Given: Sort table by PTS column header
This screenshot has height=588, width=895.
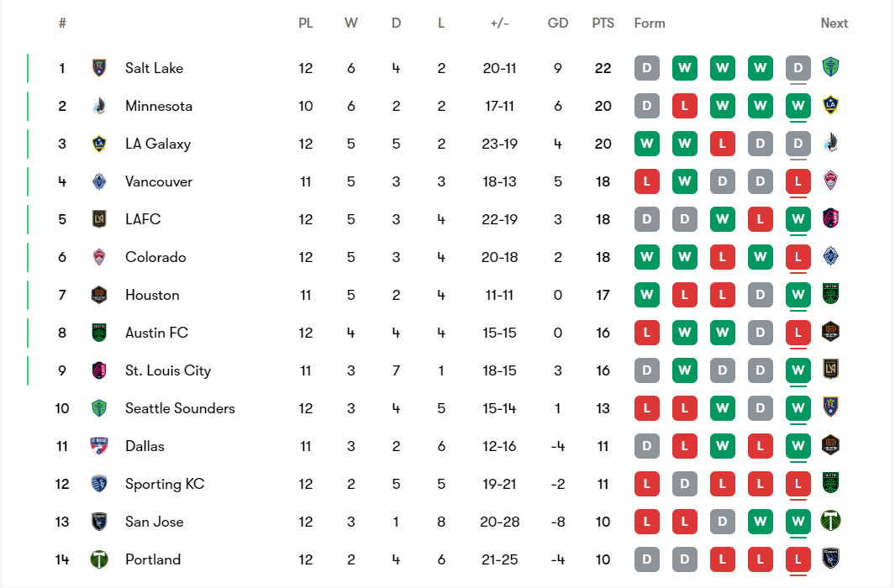Looking at the screenshot, I should point(603,24).
